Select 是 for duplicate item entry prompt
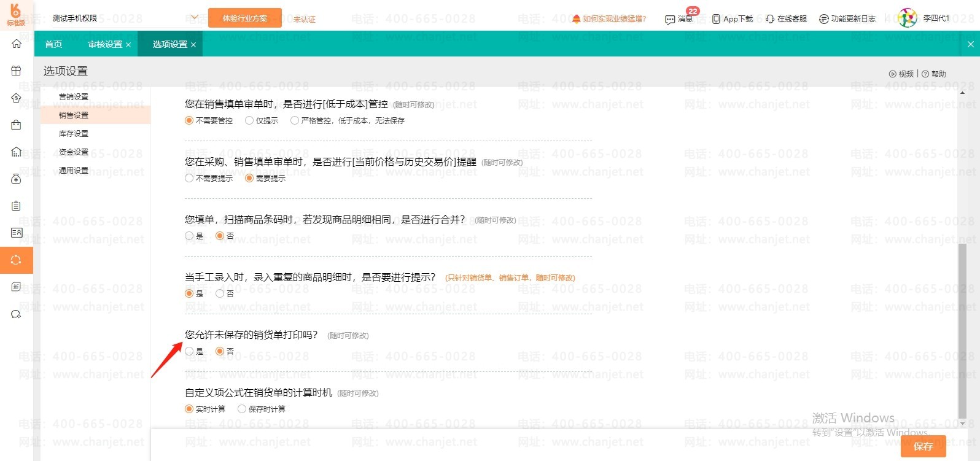 point(189,293)
